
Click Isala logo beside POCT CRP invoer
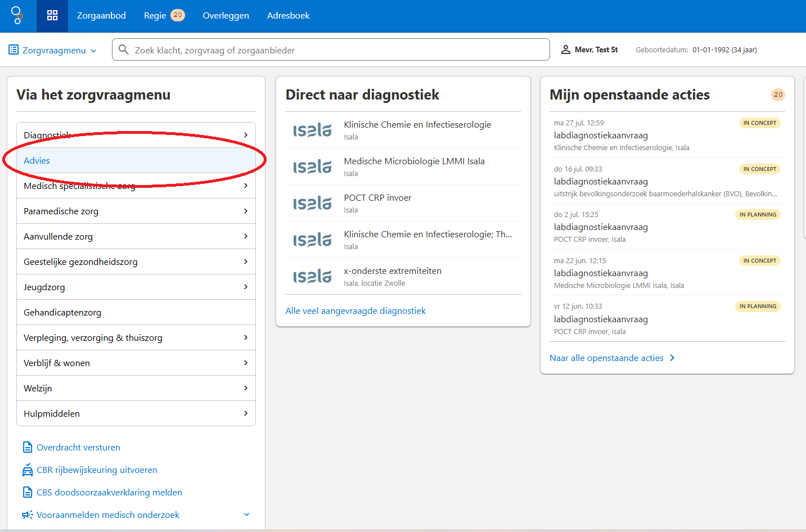point(312,204)
